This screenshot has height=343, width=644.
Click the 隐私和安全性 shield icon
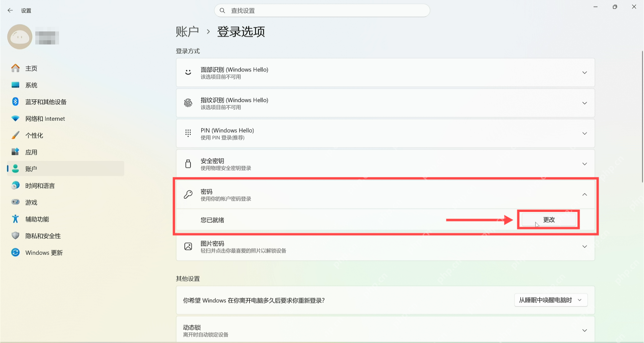[x=15, y=236]
